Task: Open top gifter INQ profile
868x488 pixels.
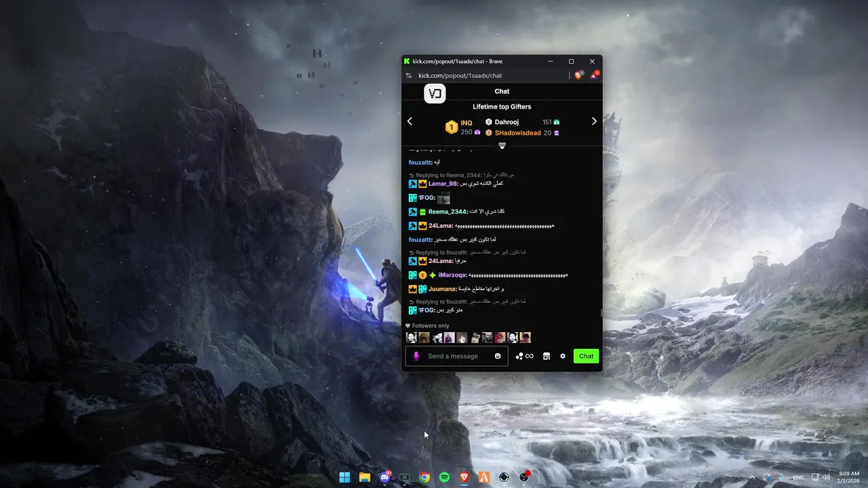Action: pos(467,123)
